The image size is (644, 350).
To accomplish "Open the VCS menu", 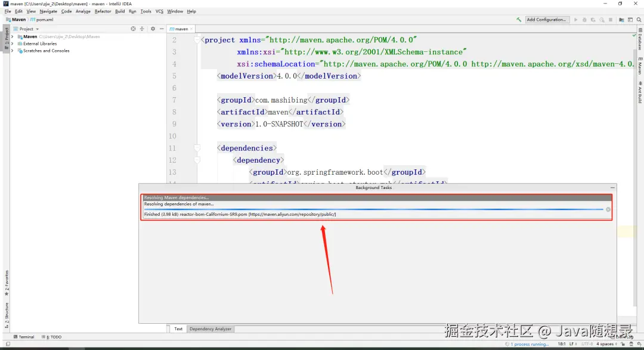I will pyautogui.click(x=159, y=11).
